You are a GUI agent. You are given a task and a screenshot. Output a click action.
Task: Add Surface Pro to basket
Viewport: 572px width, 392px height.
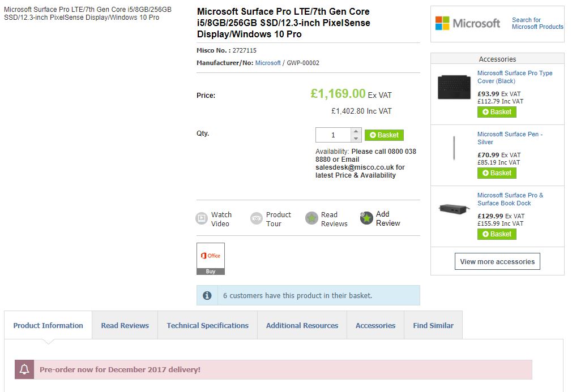tap(384, 135)
